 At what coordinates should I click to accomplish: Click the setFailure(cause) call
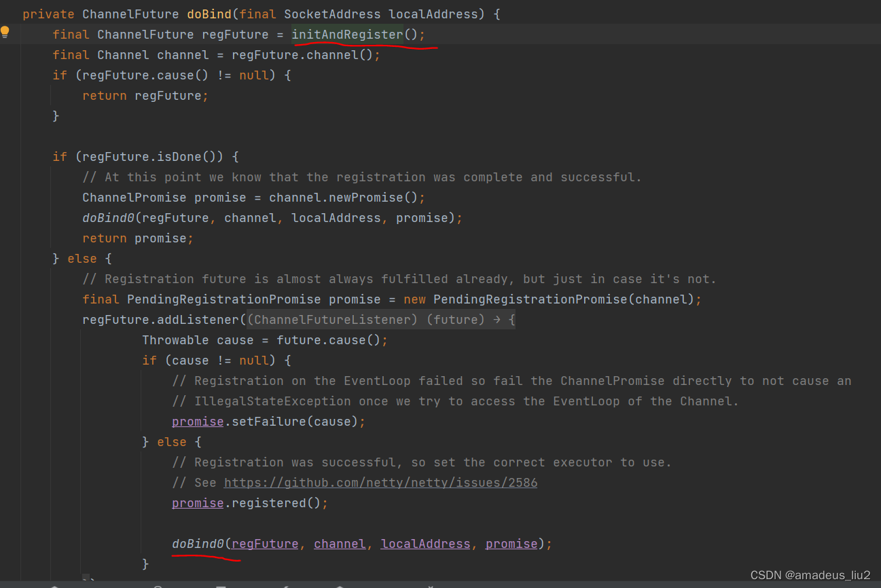click(295, 422)
